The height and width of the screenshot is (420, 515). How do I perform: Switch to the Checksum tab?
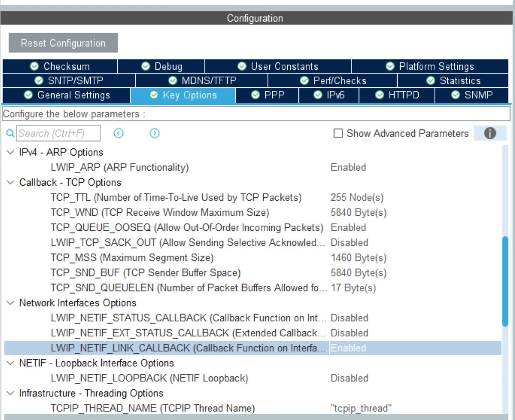[x=60, y=66]
